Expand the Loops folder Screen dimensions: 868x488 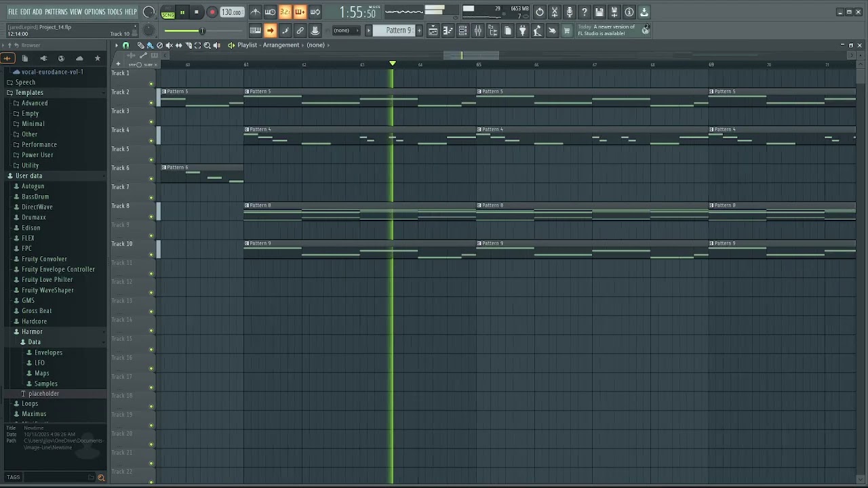coord(30,403)
